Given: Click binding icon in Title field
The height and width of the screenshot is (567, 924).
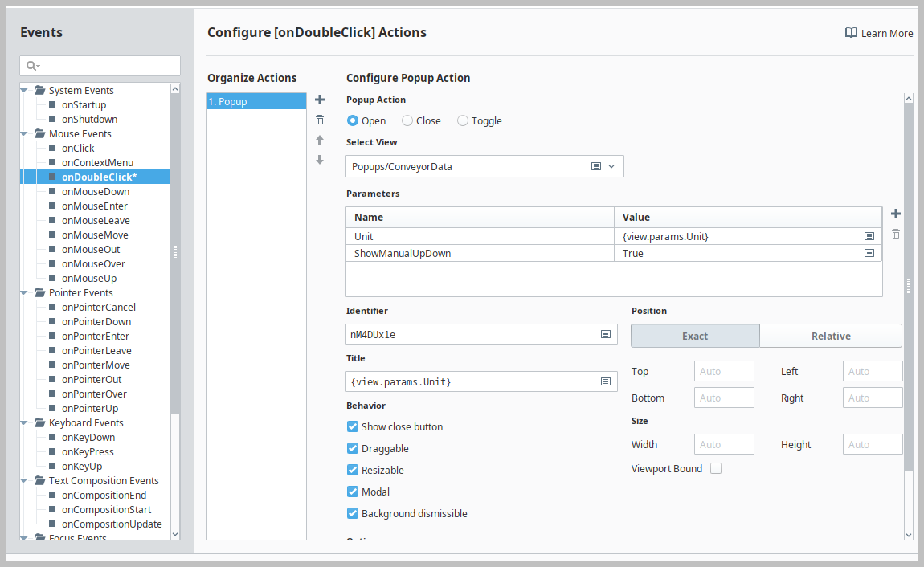Looking at the screenshot, I should pos(606,381).
